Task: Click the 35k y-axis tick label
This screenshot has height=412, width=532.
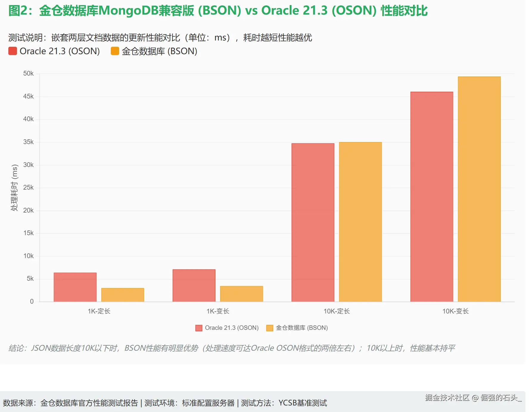Action: tap(28, 142)
